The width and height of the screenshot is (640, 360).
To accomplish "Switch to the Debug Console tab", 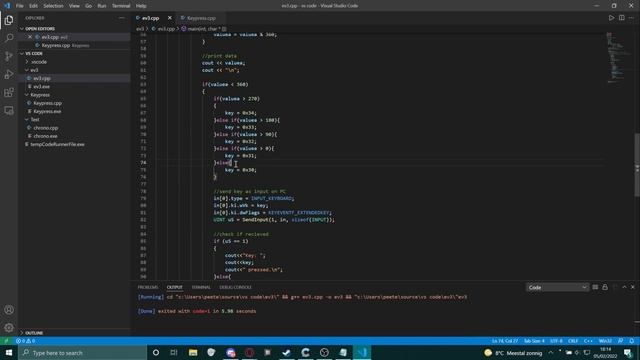I will (x=236, y=287).
